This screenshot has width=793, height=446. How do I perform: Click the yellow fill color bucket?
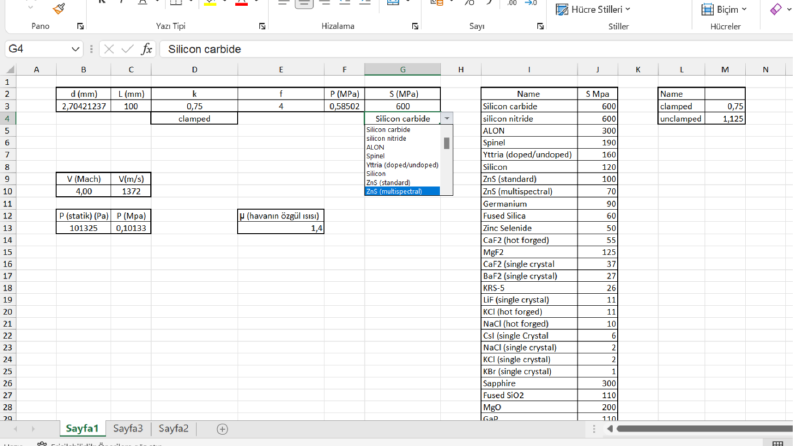click(210, 3)
